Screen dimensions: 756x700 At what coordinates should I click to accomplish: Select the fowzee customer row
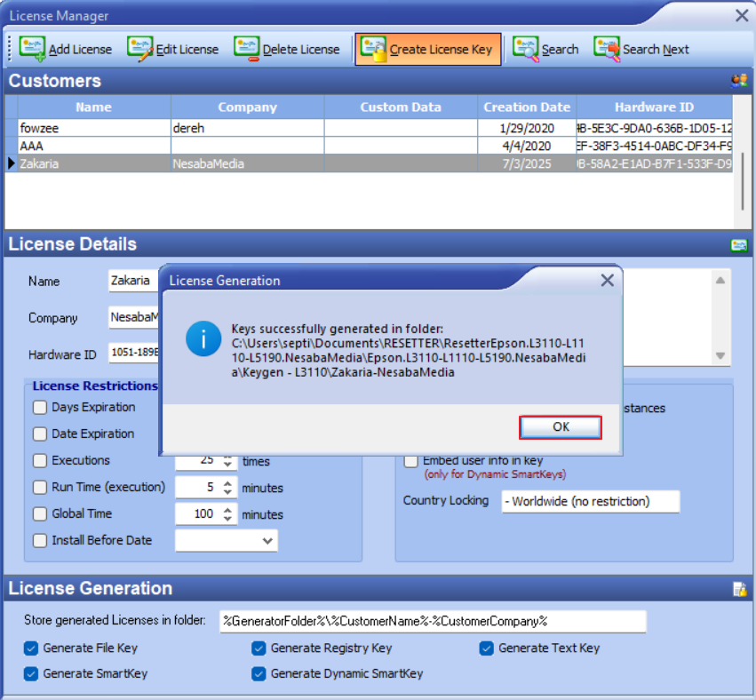pos(89,129)
